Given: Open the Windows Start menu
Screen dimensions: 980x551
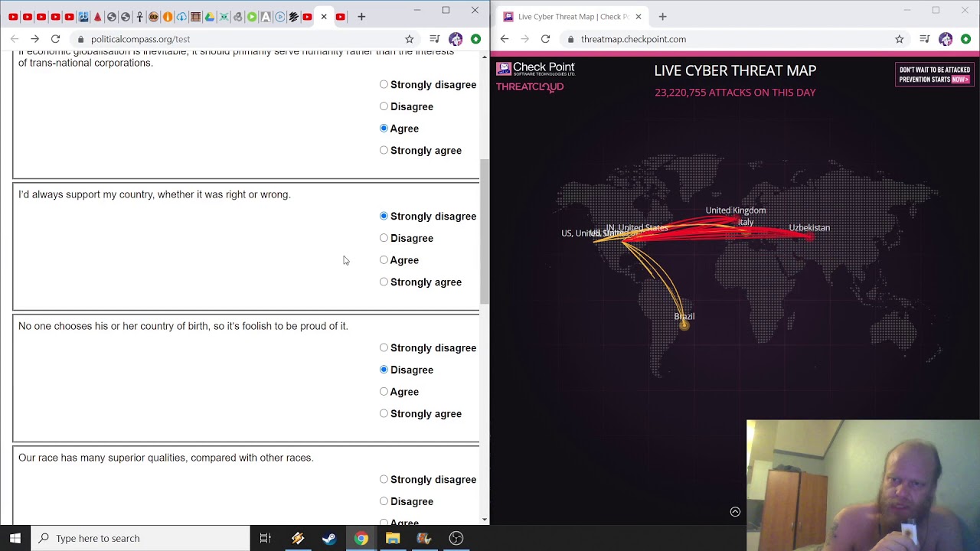Looking at the screenshot, I should pyautogui.click(x=15, y=538).
